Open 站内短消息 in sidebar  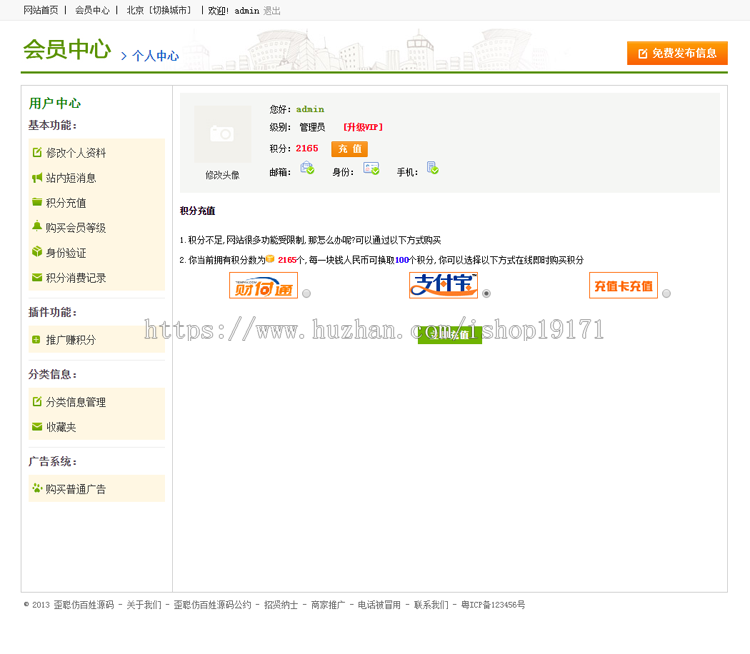(71, 178)
